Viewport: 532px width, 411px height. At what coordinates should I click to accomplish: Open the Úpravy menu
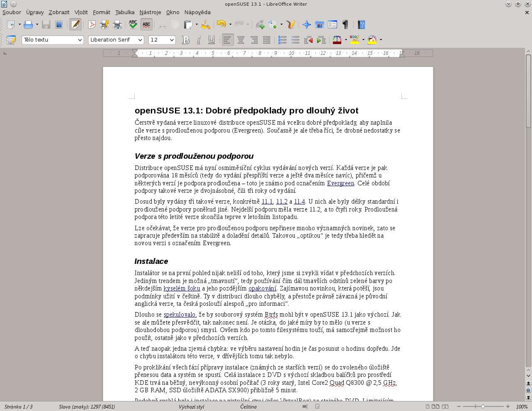point(35,12)
